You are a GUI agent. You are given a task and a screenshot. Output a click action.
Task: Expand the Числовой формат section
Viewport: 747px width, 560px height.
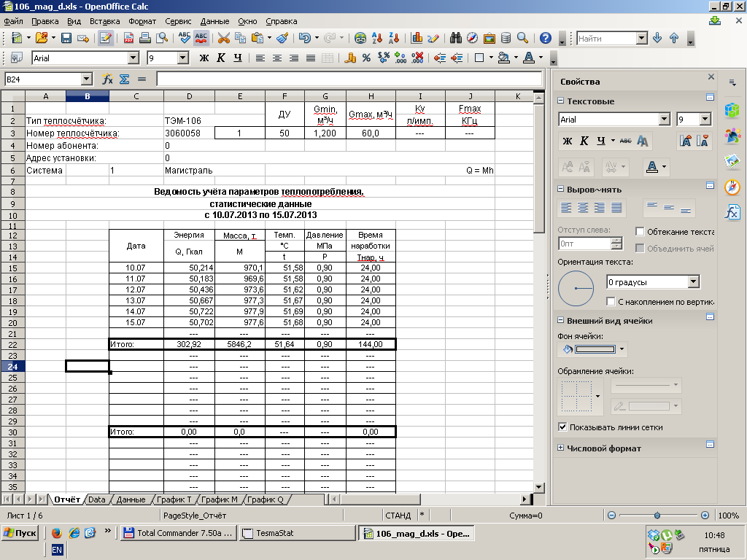click(561, 448)
